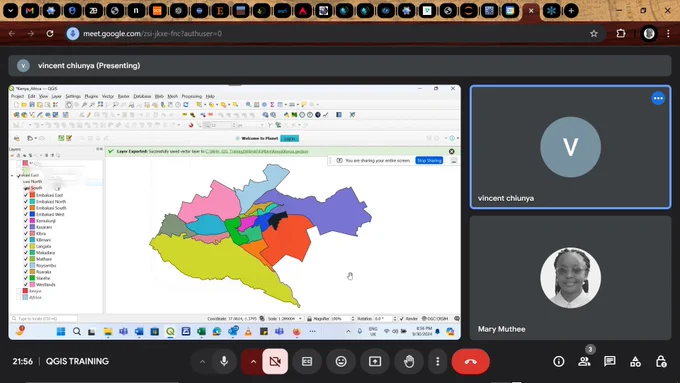Open Windows Start menu in shared screen
This screenshot has width=680, height=383.
(61, 332)
